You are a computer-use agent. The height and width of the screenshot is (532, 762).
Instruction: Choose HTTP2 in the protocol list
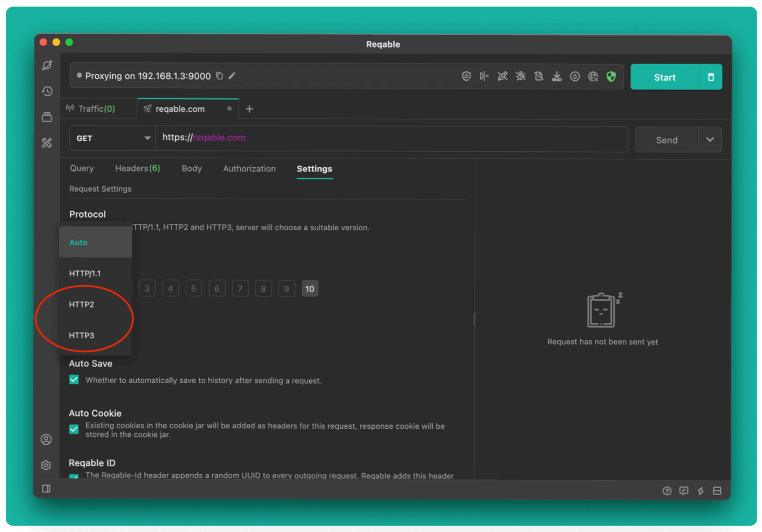pos(95,304)
